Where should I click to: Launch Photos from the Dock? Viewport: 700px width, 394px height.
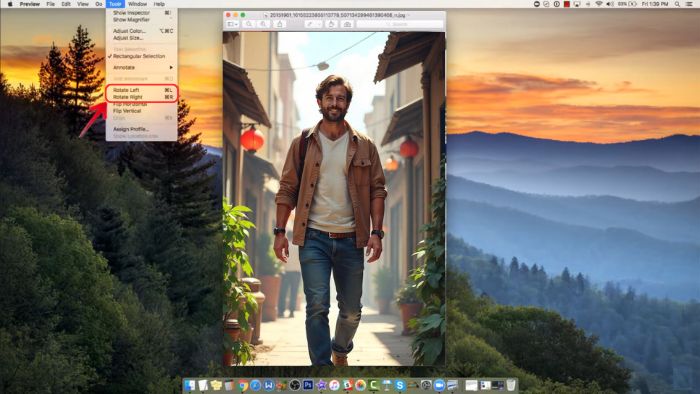(361, 385)
